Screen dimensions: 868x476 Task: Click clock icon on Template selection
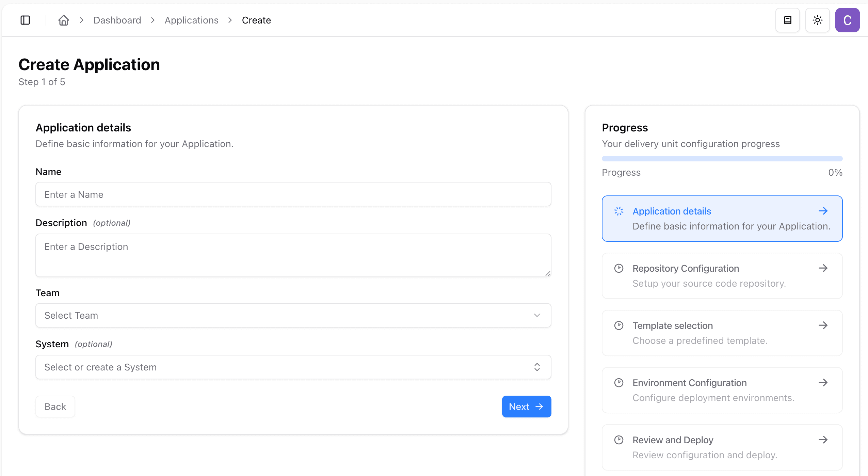pos(619,326)
